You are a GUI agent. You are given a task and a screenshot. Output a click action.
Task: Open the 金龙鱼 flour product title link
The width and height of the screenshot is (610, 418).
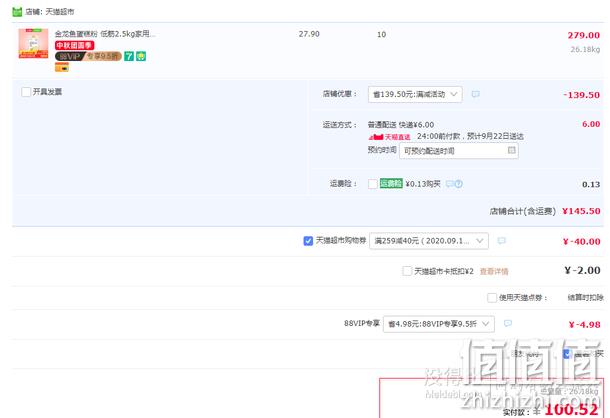click(105, 34)
